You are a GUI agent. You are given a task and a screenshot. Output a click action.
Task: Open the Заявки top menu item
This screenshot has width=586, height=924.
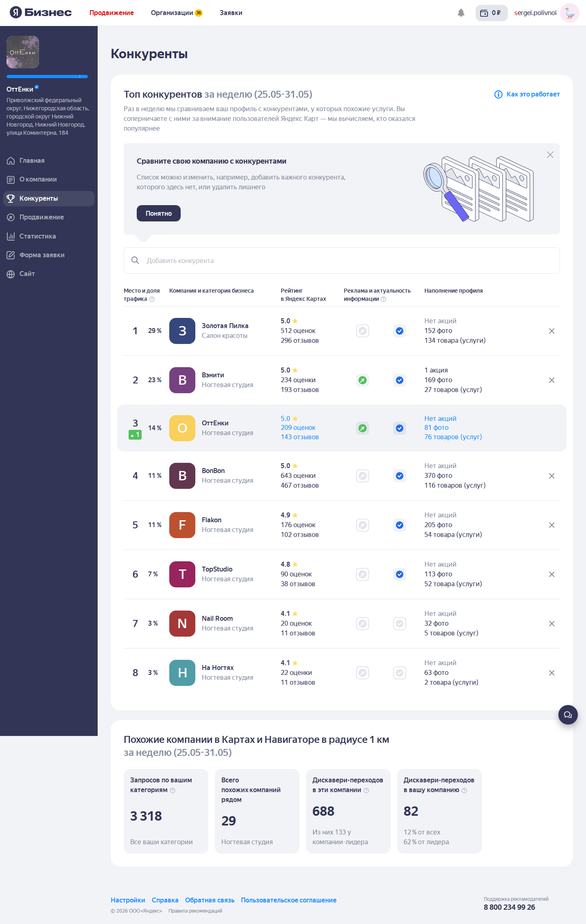(231, 13)
